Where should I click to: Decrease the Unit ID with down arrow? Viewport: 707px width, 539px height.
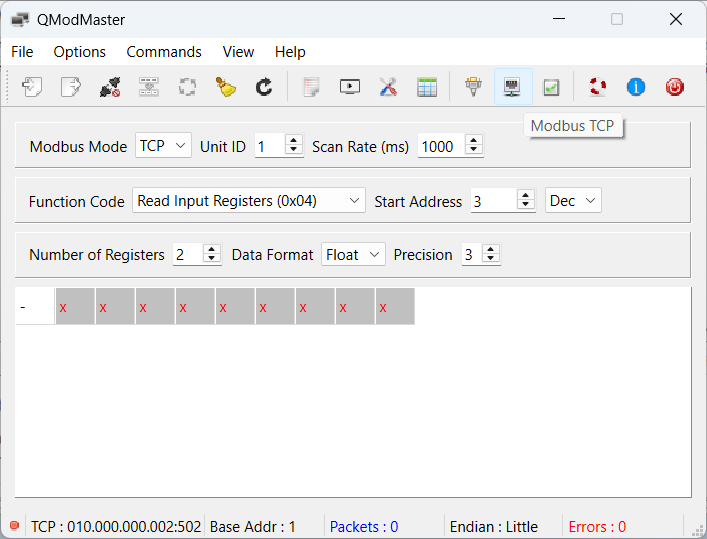tap(294, 150)
